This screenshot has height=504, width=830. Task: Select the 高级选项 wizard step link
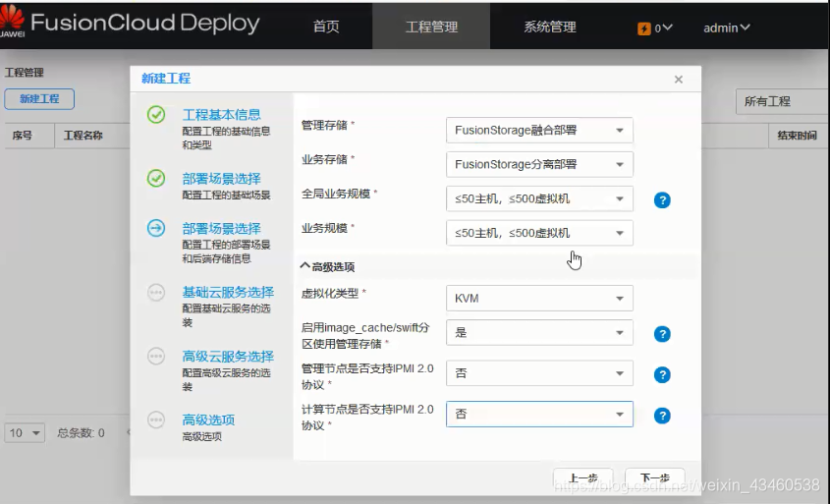point(208,420)
